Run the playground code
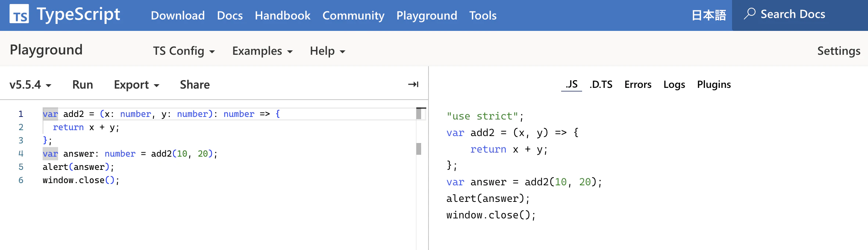 (83, 85)
